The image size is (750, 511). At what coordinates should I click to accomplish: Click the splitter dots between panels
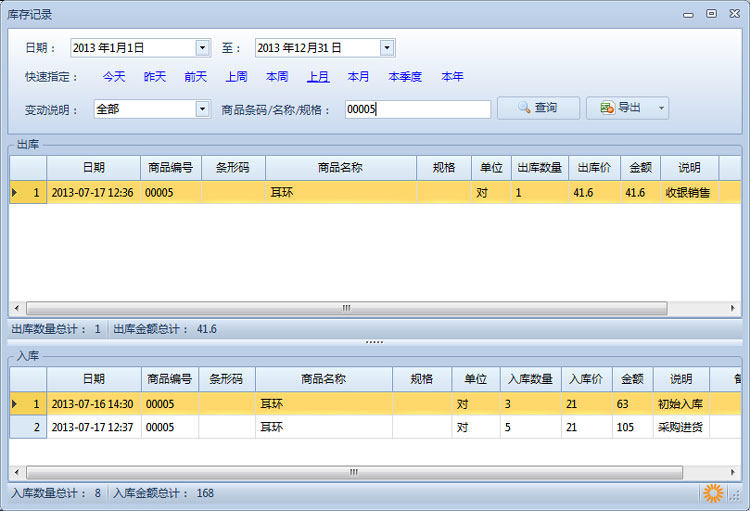[x=374, y=342]
